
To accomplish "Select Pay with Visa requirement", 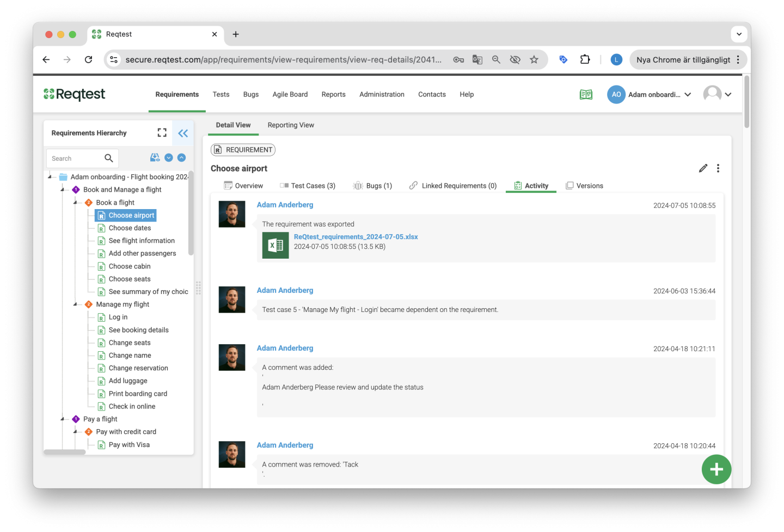I will point(129,445).
